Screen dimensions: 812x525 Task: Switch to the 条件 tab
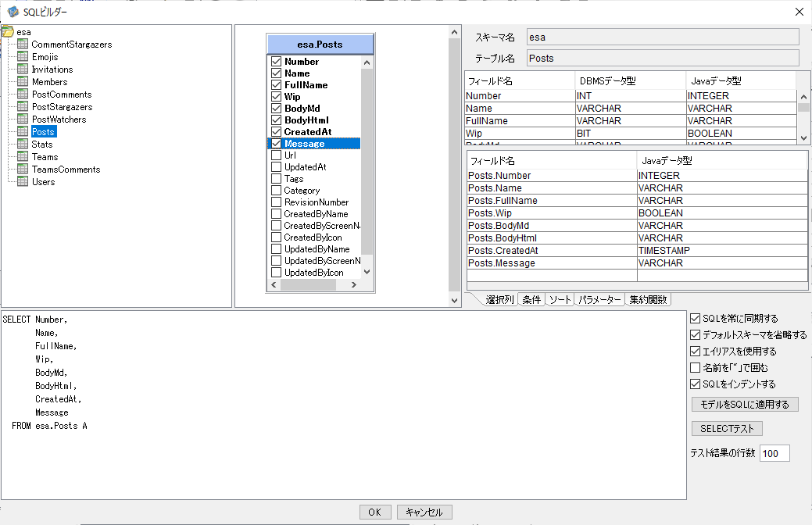coord(531,300)
